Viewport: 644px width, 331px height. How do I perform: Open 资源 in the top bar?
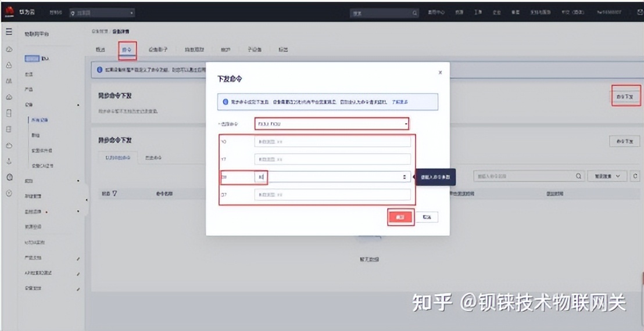459,13
